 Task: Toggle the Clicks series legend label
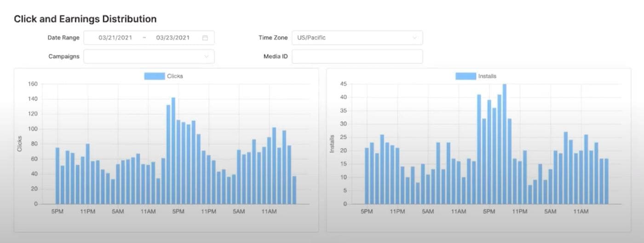(x=175, y=76)
